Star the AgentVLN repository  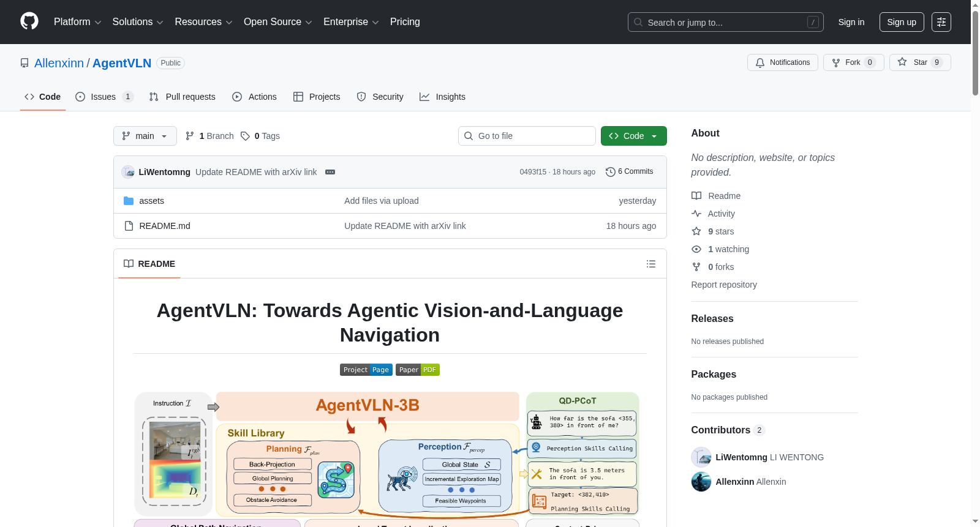pos(920,62)
